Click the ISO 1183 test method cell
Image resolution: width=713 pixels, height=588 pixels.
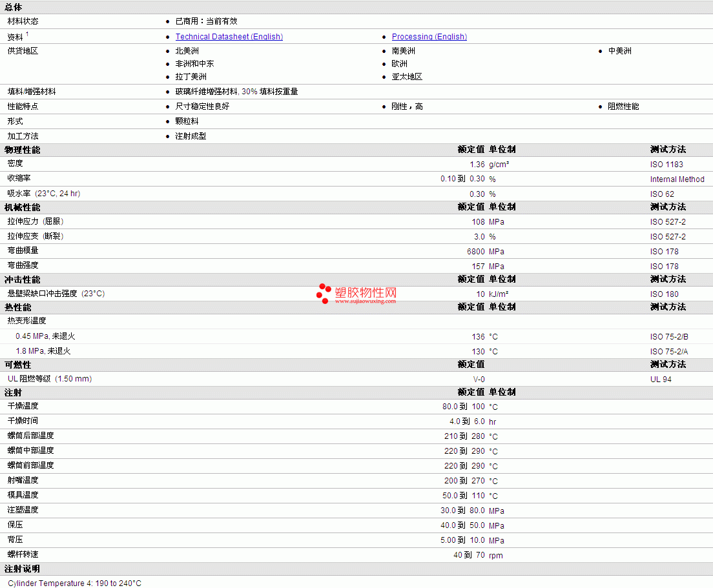tap(666, 165)
